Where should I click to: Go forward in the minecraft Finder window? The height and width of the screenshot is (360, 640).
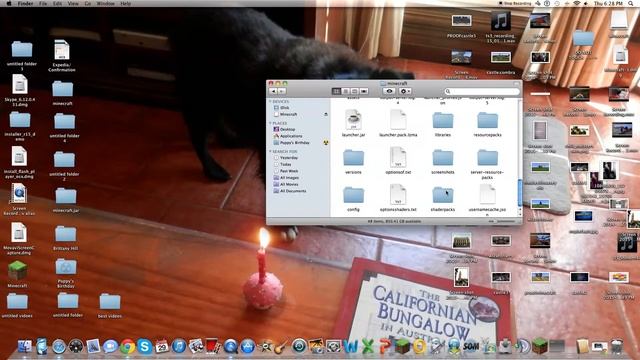282,91
